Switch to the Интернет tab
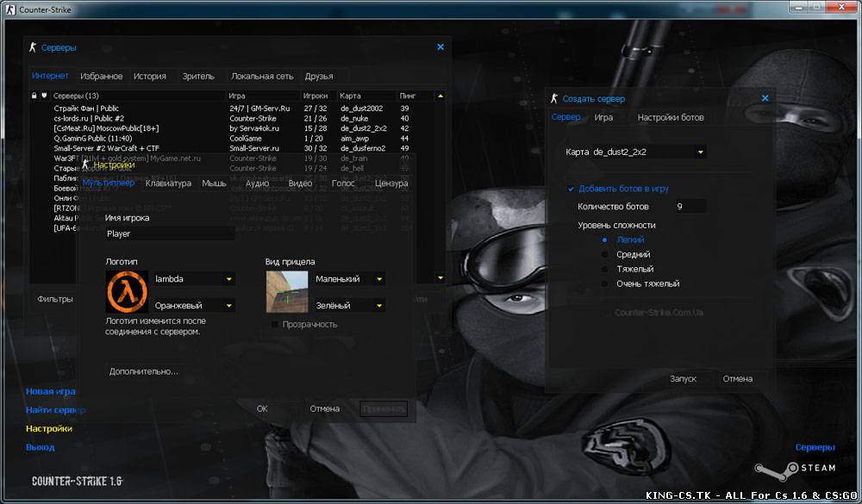862x504 pixels. 50,76
